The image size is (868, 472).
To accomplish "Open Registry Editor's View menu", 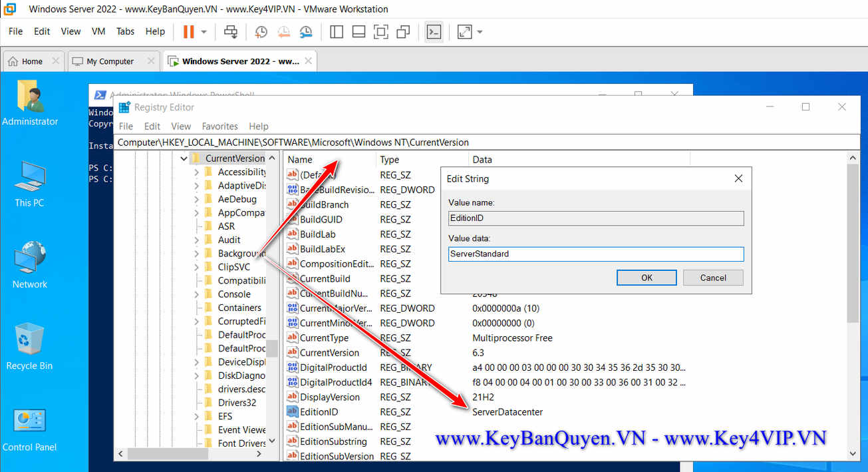I will (x=181, y=126).
